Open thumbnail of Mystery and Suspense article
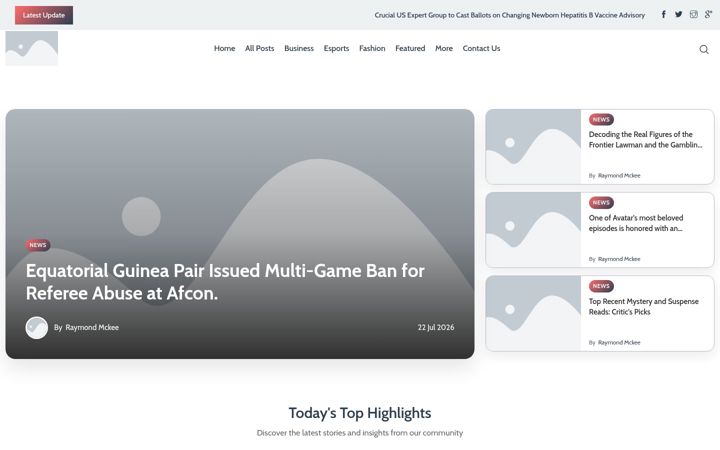 coord(533,314)
